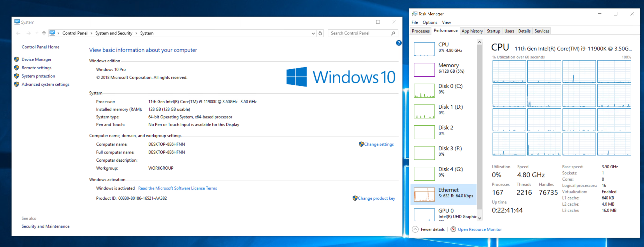Click the Fewer details chevron icon

[x=416, y=229]
